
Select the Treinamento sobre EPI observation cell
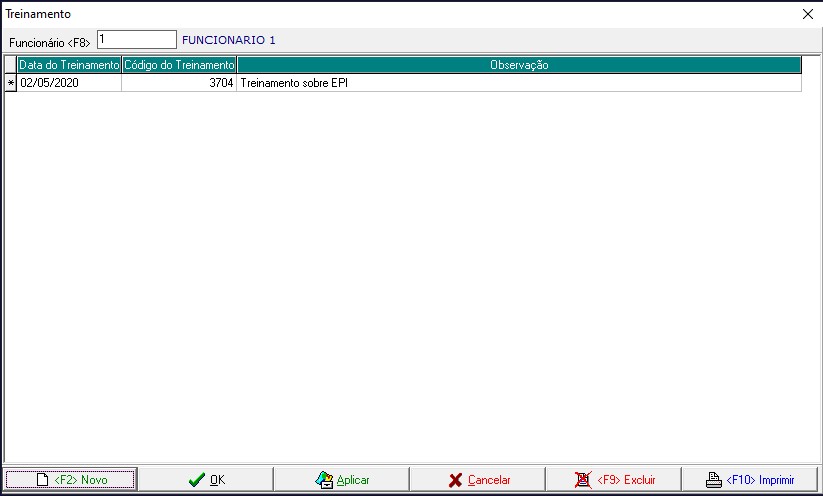tap(519, 83)
